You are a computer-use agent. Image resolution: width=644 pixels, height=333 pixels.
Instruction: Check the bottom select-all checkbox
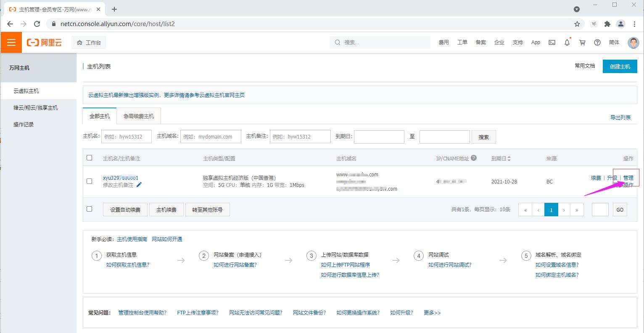89,209
